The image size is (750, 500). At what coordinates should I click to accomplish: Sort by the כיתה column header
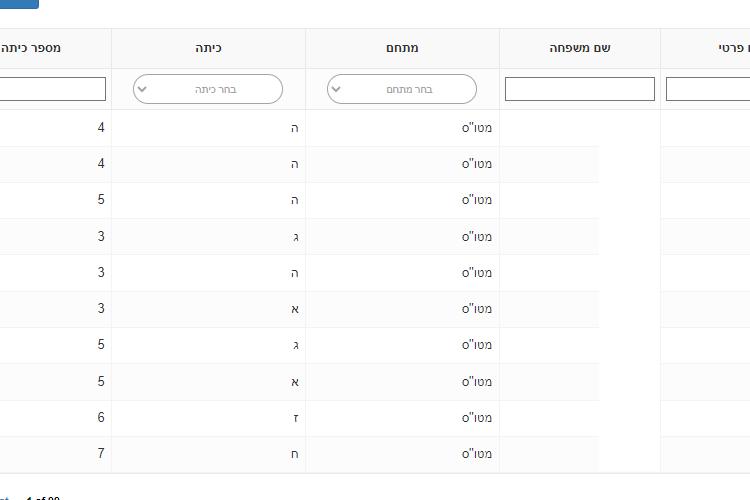[x=209, y=48]
